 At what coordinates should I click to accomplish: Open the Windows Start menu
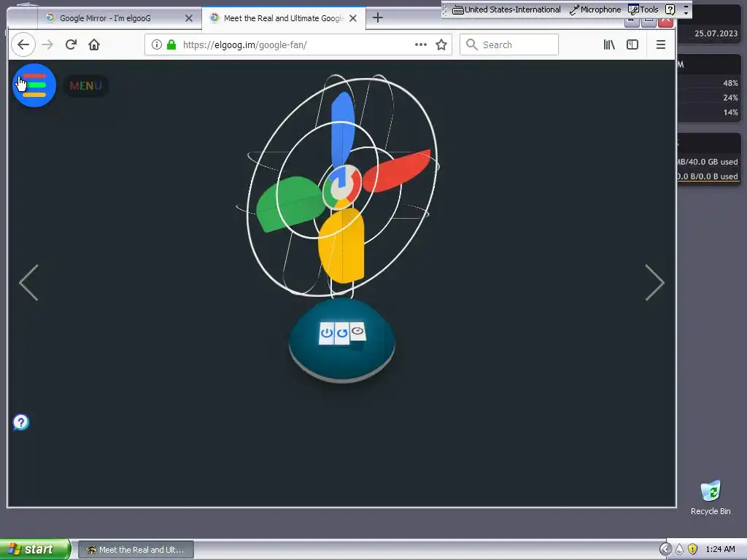click(x=35, y=549)
